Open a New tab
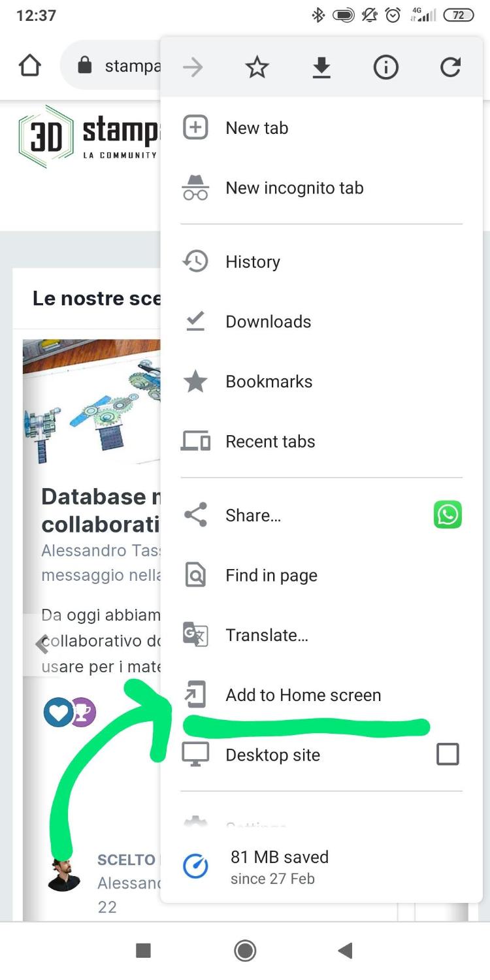490x980 pixels. click(x=257, y=128)
